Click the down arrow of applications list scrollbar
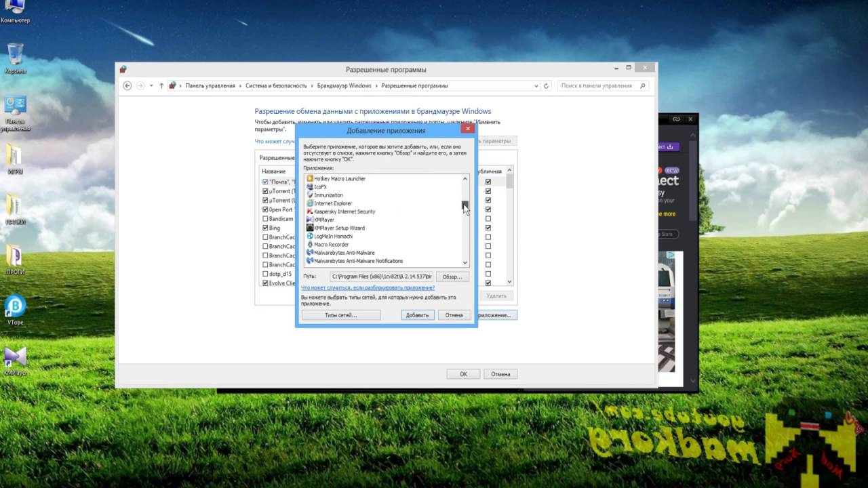The height and width of the screenshot is (488, 868). coord(465,262)
